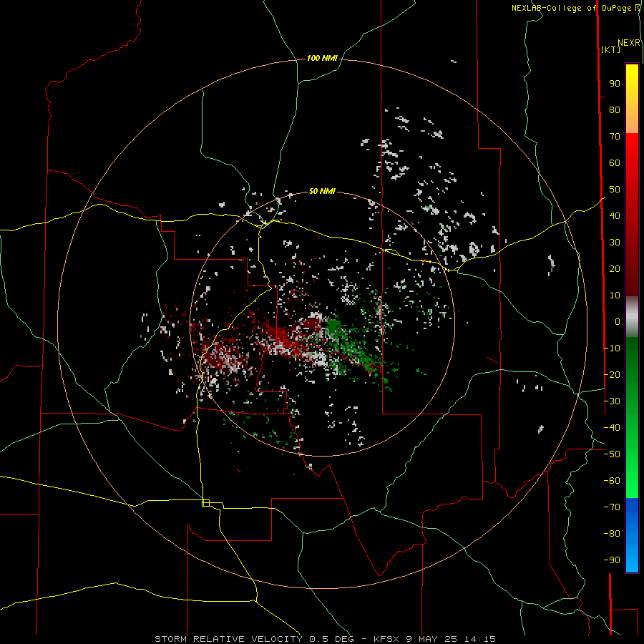Click the "NEXLAB-College of DuPage" credit text
The height and width of the screenshot is (644, 644).
click(x=571, y=8)
